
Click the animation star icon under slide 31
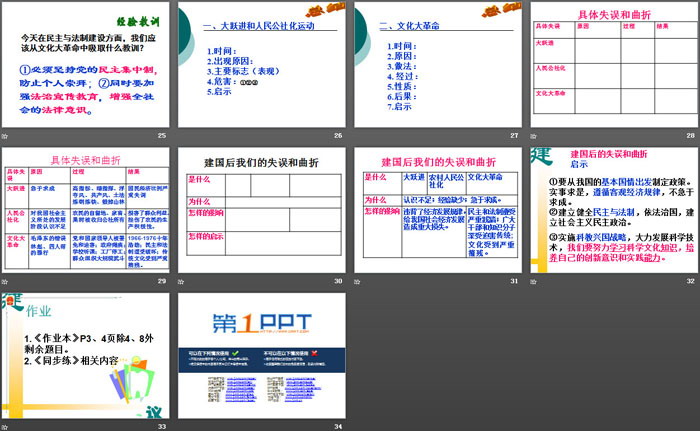pyautogui.click(x=357, y=281)
